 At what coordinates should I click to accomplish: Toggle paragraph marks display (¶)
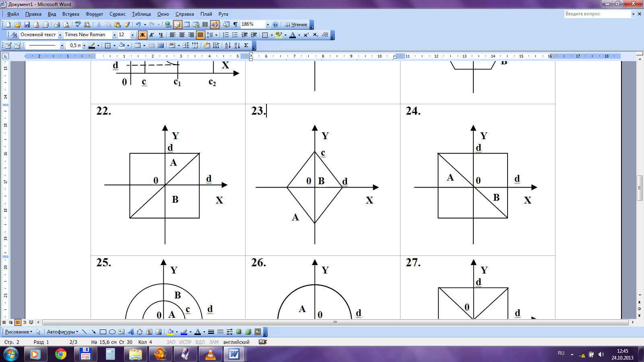(x=235, y=25)
